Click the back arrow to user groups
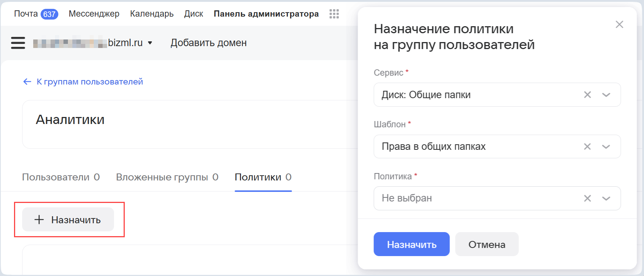This screenshot has width=644, height=276. point(27,82)
